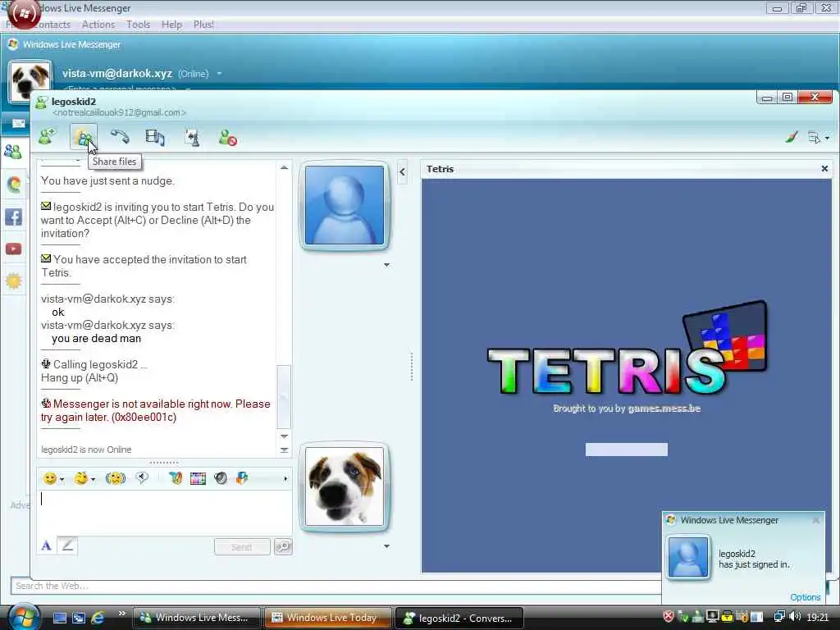This screenshot has width=840, height=630.
Task: Click the volume icon in system tray
Action: [x=794, y=617]
